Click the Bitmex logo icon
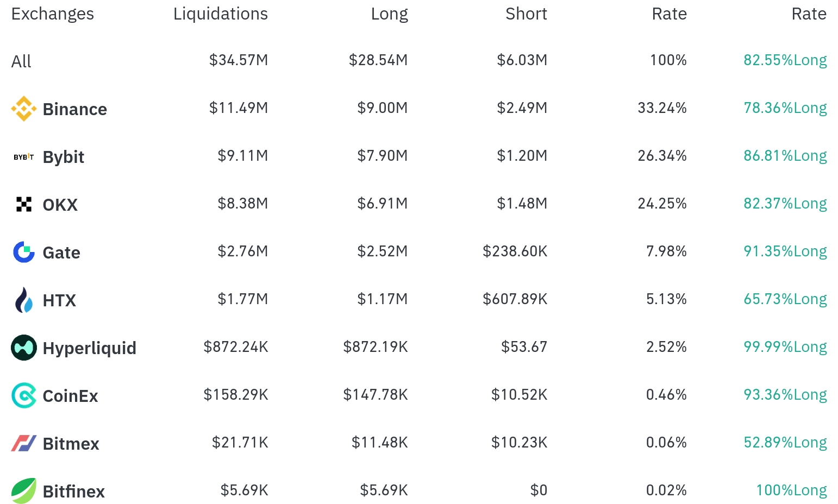The image size is (838, 504). [24, 443]
